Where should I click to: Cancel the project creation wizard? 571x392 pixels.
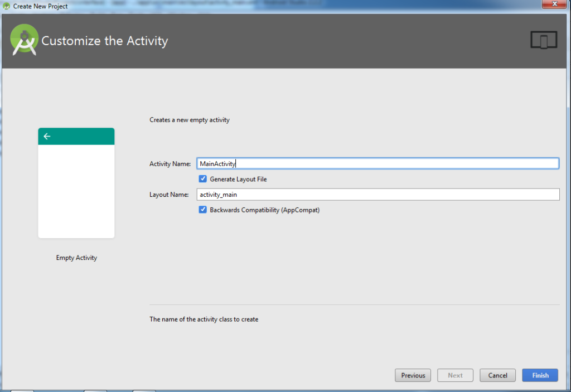pyautogui.click(x=497, y=375)
